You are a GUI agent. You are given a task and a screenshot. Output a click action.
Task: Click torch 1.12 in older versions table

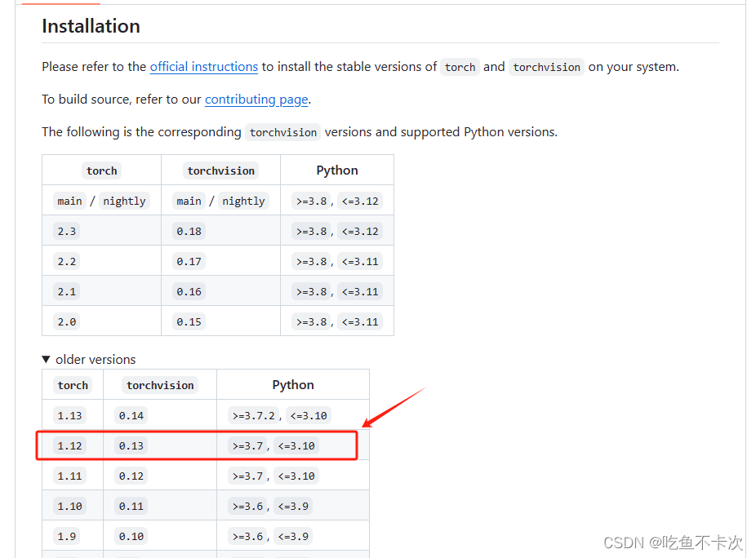69,445
